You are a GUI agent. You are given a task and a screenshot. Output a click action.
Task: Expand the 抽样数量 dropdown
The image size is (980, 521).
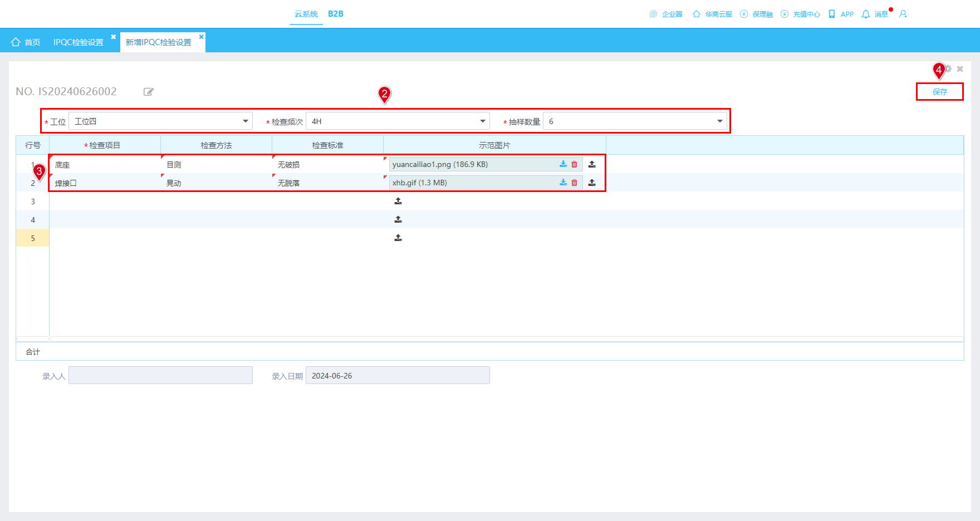click(720, 121)
